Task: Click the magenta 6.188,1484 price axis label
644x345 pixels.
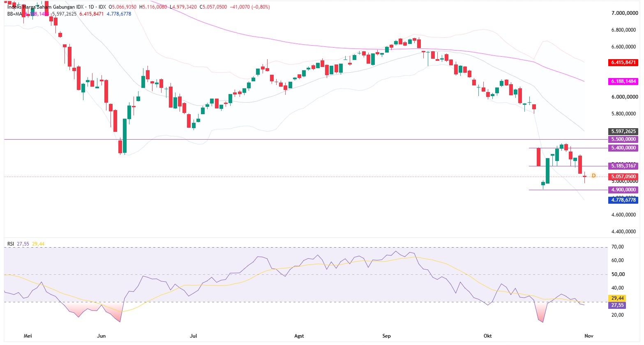Action: tap(623, 81)
